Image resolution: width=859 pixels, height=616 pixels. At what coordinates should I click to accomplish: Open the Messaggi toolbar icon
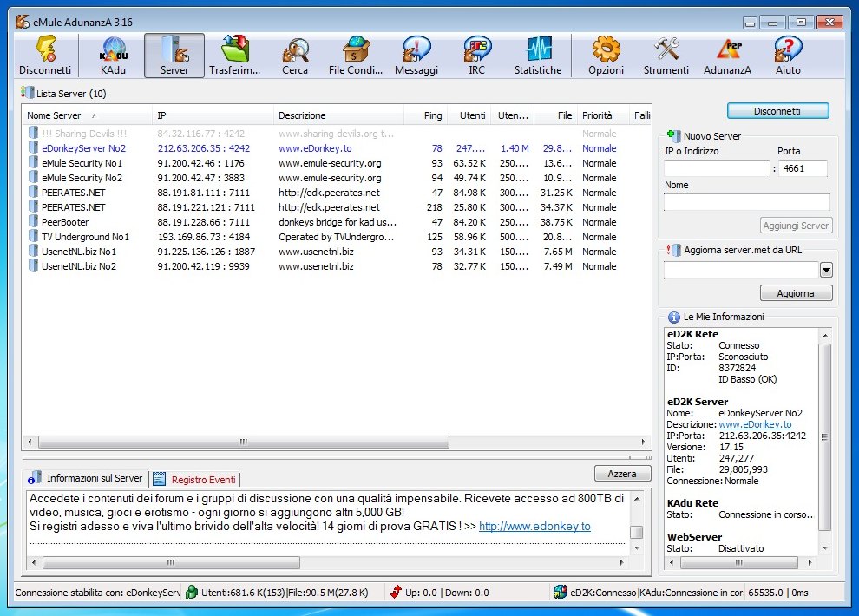pos(416,56)
